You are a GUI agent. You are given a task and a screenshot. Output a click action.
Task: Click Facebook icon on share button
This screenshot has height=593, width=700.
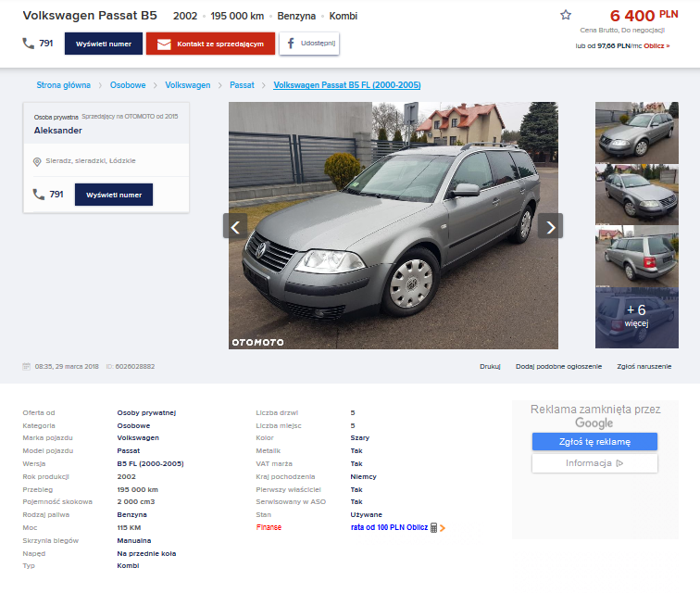tap(291, 44)
